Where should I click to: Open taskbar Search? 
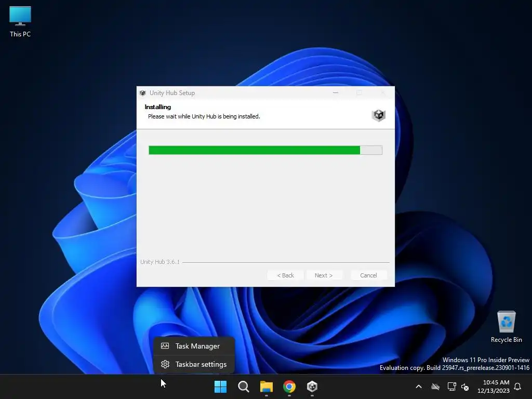coord(244,387)
